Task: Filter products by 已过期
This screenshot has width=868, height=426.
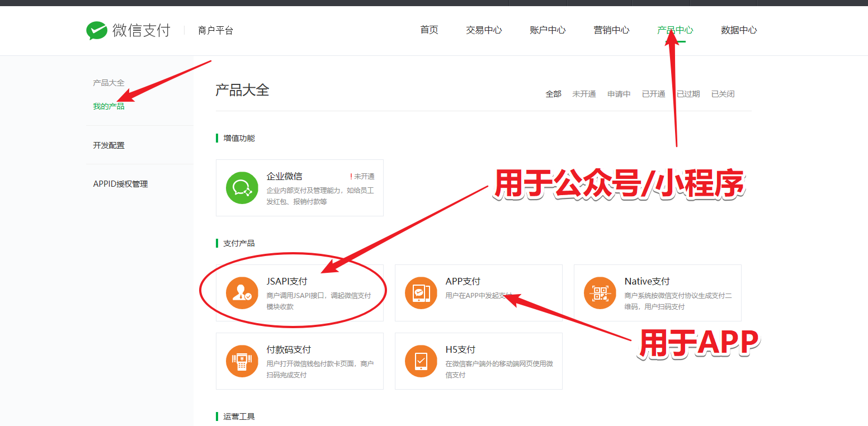Action: coord(688,94)
